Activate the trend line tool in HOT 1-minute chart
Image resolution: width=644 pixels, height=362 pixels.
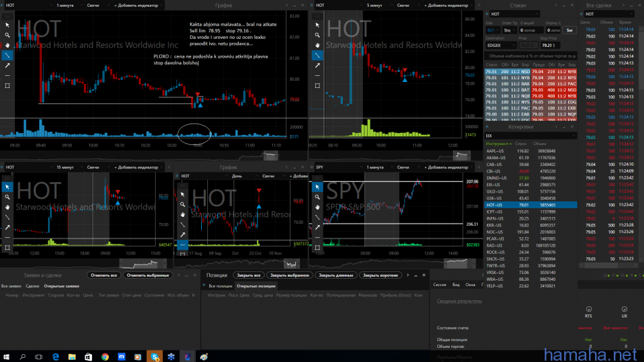coord(7,55)
